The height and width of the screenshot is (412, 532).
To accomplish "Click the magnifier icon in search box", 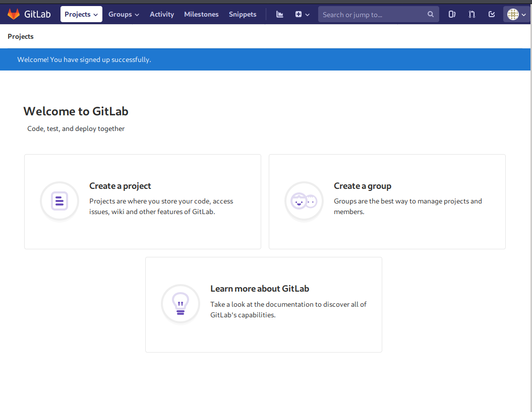I will pos(431,14).
